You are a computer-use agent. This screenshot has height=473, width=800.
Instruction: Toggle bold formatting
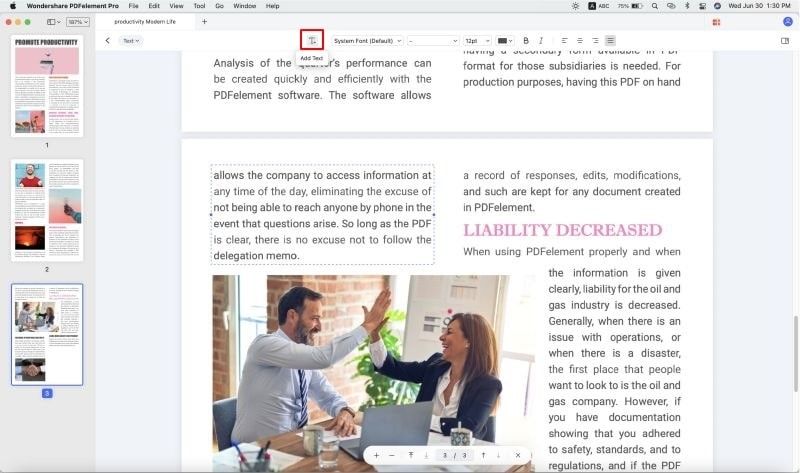tap(526, 40)
